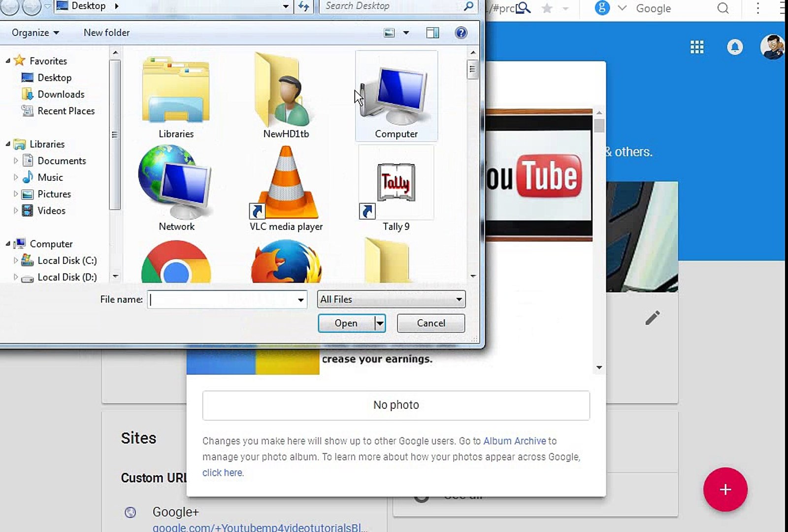Click the File name input field
Viewport: 788px width, 532px height.
(222, 299)
